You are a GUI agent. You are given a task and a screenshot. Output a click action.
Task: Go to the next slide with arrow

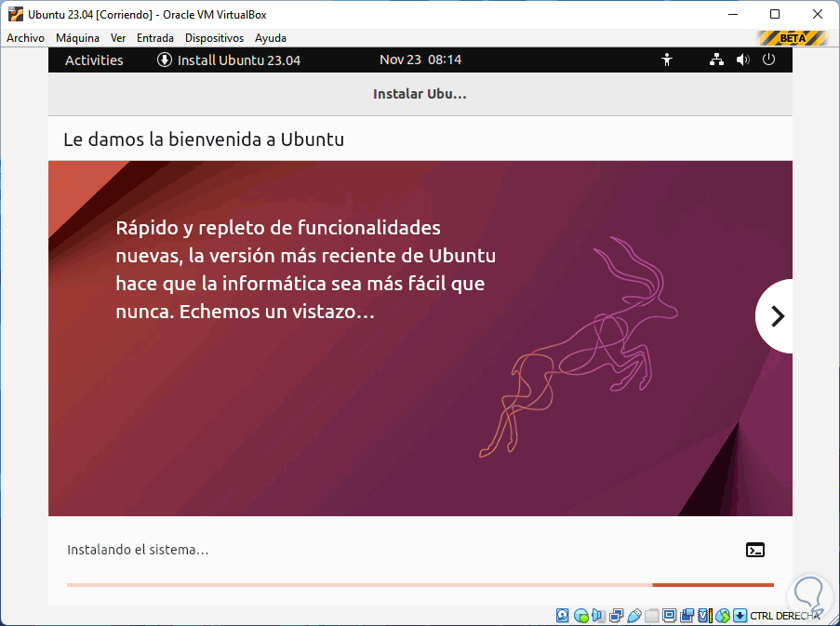(775, 316)
